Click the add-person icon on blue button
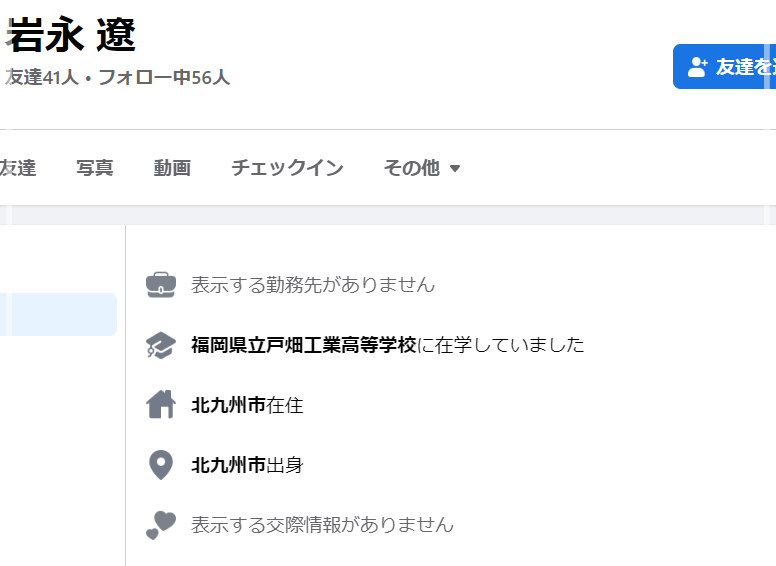This screenshot has width=776, height=566. [x=698, y=67]
